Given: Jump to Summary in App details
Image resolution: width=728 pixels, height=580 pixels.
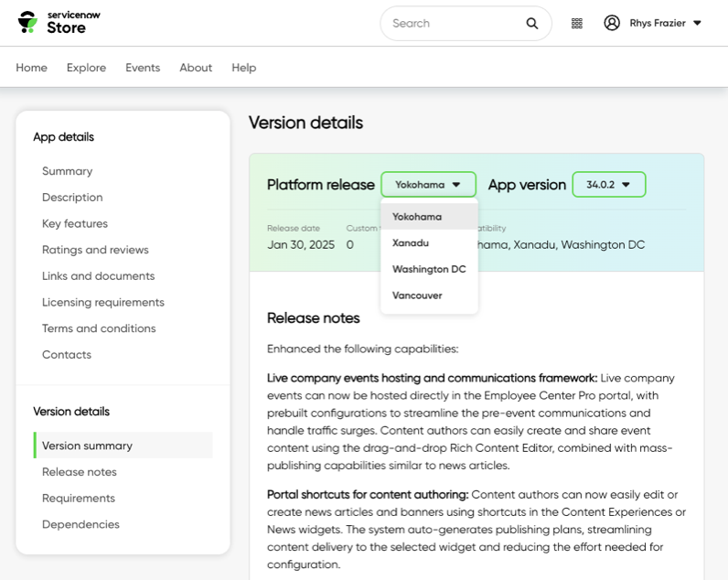Looking at the screenshot, I should click(x=68, y=171).
